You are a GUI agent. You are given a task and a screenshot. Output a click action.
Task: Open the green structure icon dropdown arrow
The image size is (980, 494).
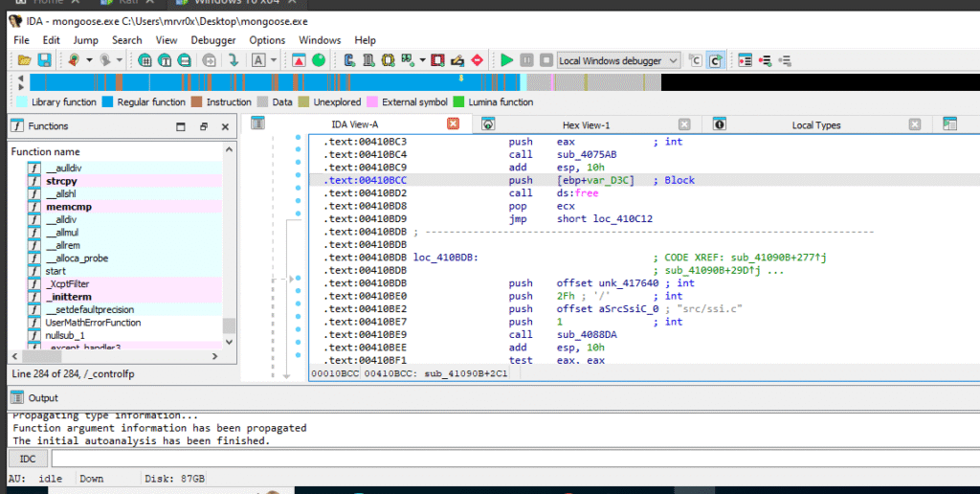422,60
